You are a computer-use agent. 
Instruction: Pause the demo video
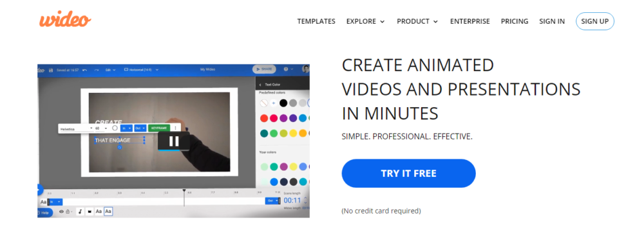tap(174, 141)
